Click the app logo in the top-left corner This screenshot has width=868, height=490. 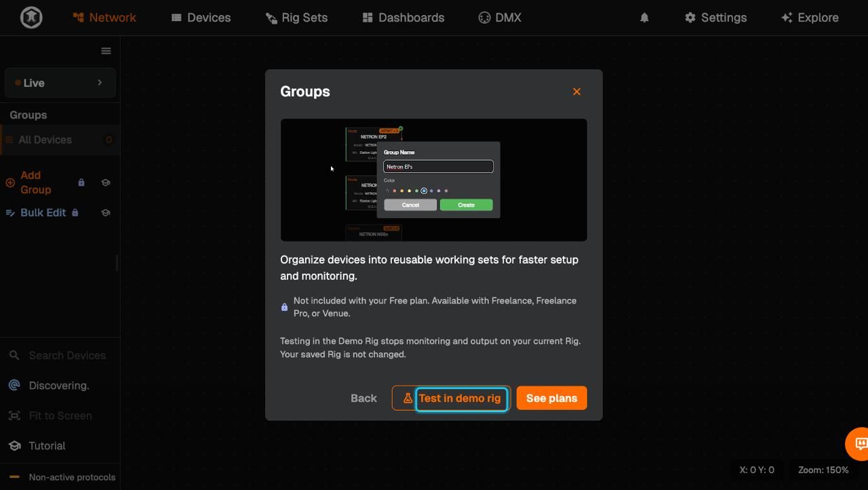[31, 18]
